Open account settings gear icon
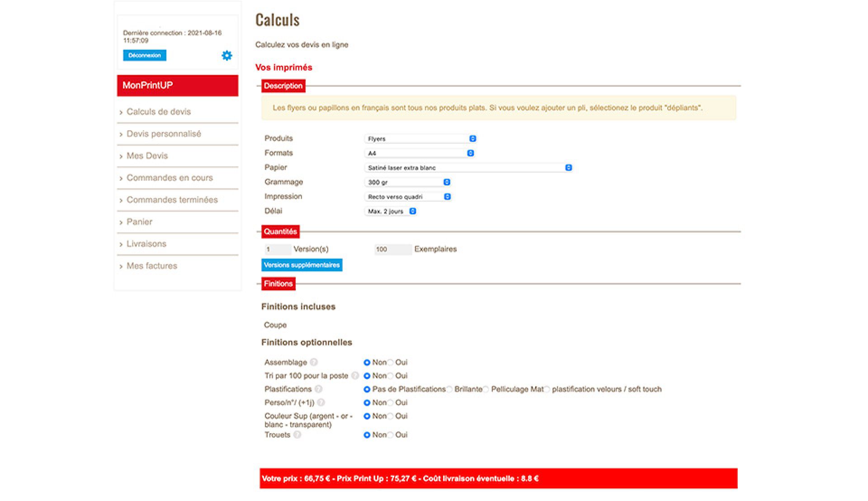868x501 pixels. click(227, 56)
